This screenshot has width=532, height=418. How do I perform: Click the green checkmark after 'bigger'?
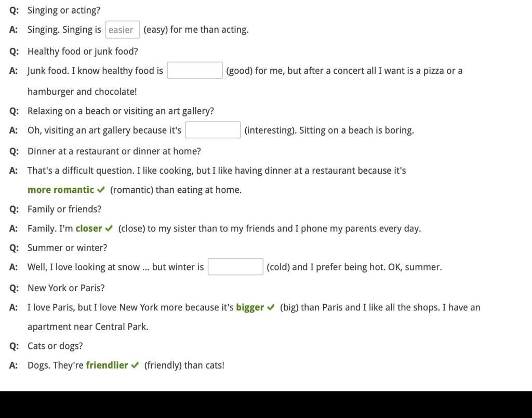tap(271, 307)
